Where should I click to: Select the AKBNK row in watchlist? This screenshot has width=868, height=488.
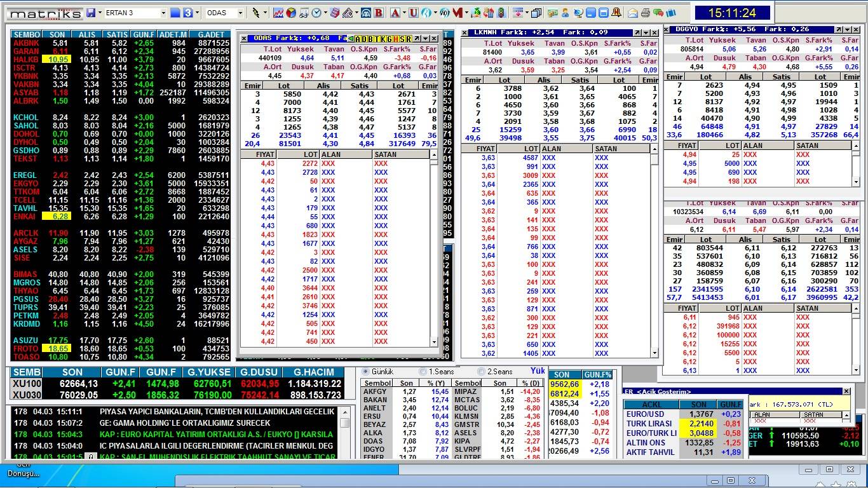coord(25,43)
